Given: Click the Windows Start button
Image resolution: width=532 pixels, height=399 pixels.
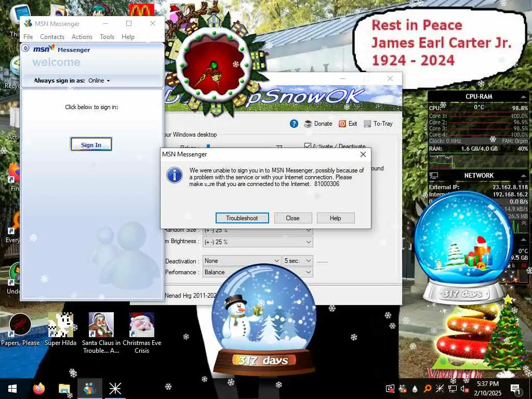Looking at the screenshot, I should pos(12,389).
